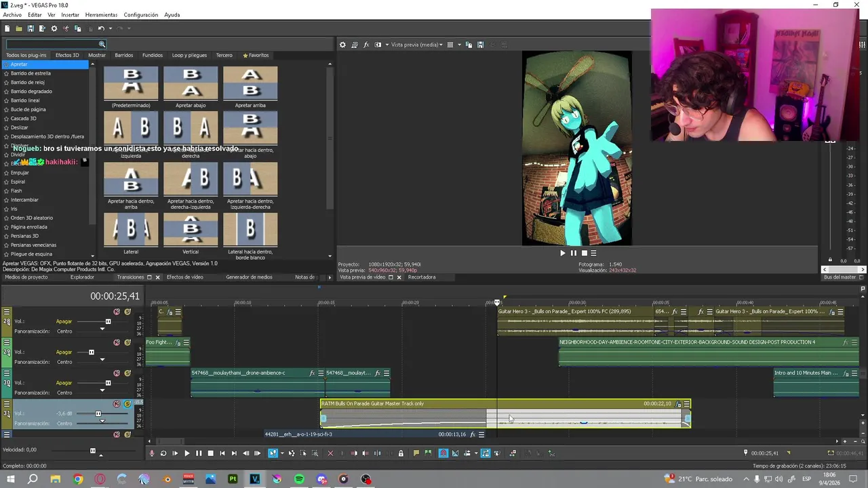Screen dimensions: 868x488
Task: Open the Generador de medios tab
Action: (x=249, y=277)
